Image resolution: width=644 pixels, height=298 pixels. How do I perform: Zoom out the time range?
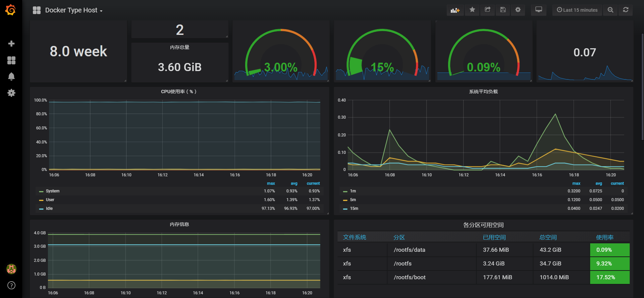pyautogui.click(x=610, y=10)
